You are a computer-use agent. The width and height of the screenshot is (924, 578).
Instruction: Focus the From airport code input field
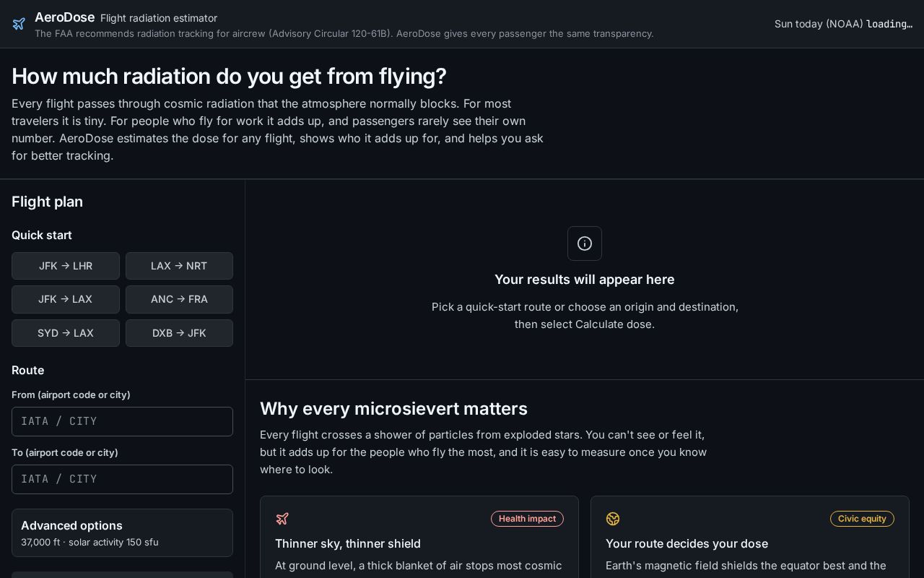pyautogui.click(x=122, y=421)
